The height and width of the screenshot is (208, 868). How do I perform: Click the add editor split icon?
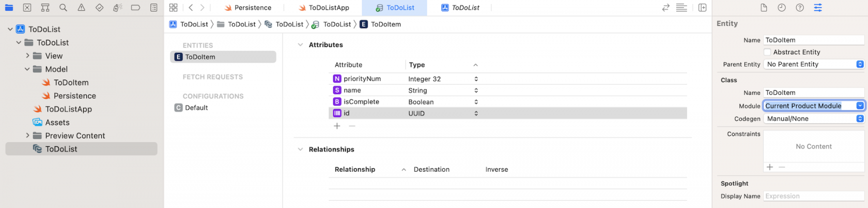pyautogui.click(x=702, y=8)
